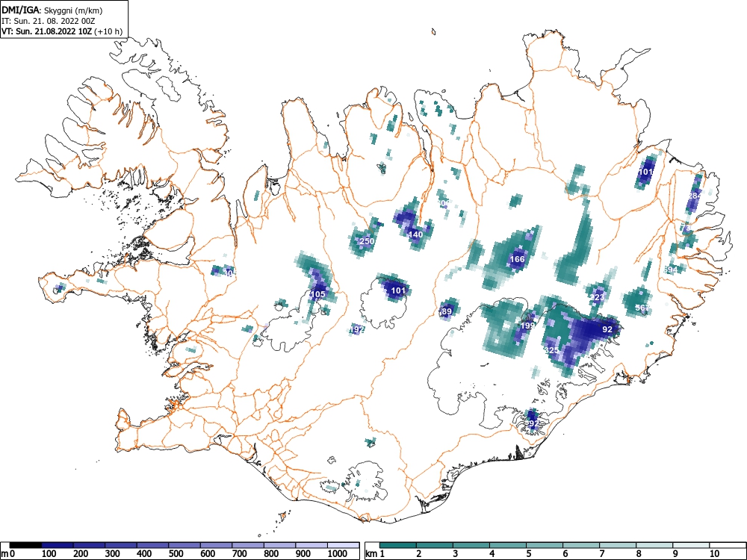Pick the 4–5 km teal legend segment
The image size is (747, 560).
pos(508,545)
